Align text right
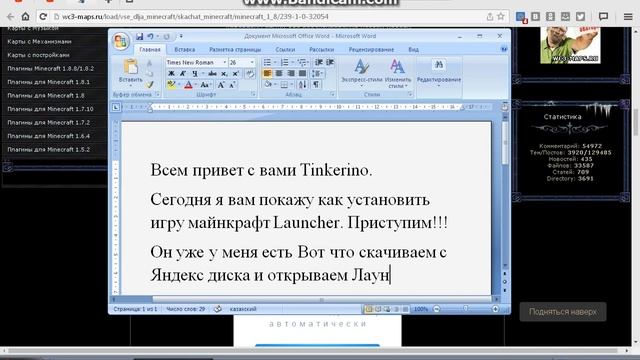This screenshot has height=360, width=640. point(291,73)
